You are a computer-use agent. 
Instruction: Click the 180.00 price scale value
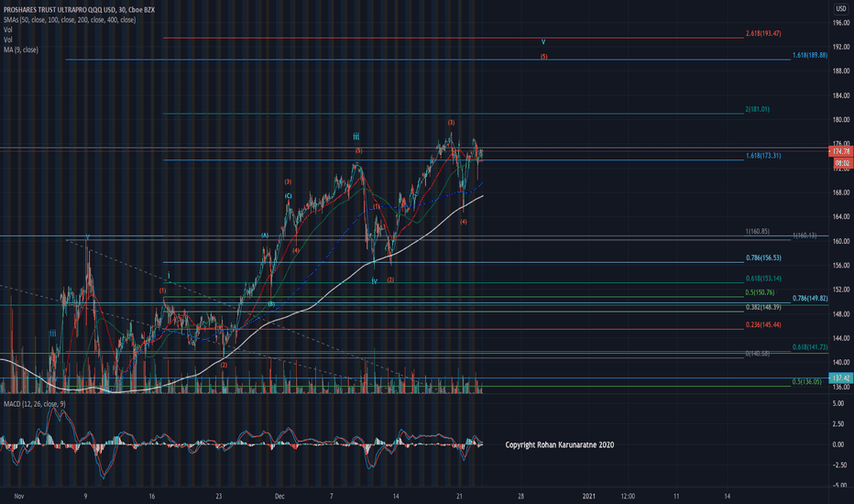coord(841,120)
